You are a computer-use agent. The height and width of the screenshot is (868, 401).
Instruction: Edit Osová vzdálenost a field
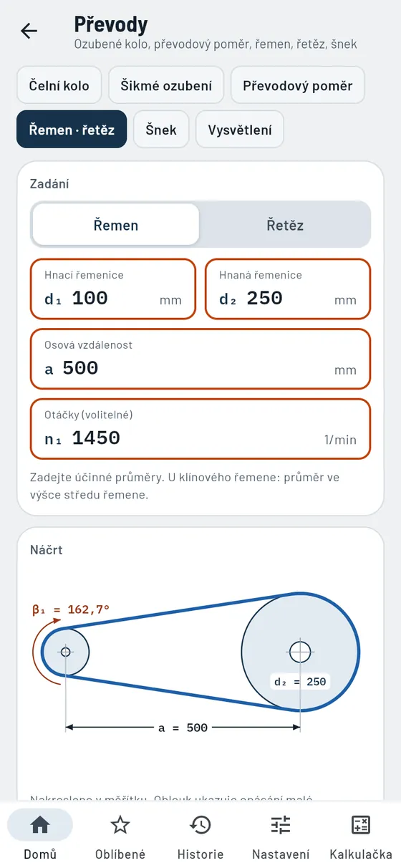[200, 359]
